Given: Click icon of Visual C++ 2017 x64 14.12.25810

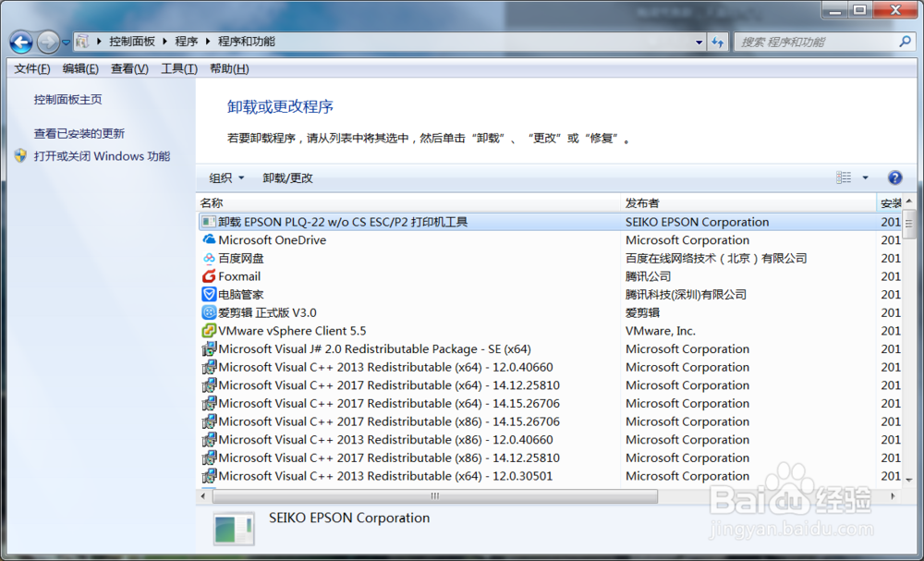Looking at the screenshot, I should click(209, 385).
